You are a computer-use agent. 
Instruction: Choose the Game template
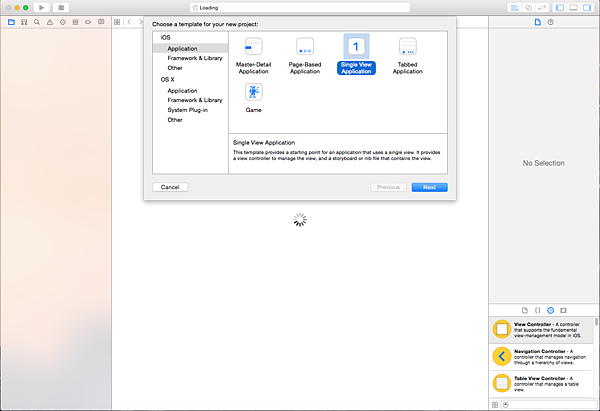point(253,98)
